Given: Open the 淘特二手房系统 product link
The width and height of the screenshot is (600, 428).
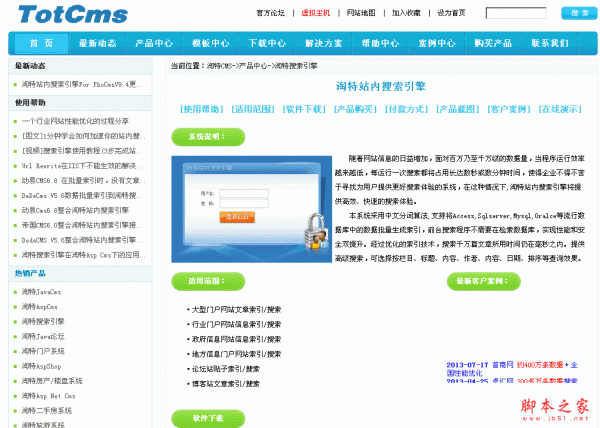Looking at the screenshot, I should point(47,411).
